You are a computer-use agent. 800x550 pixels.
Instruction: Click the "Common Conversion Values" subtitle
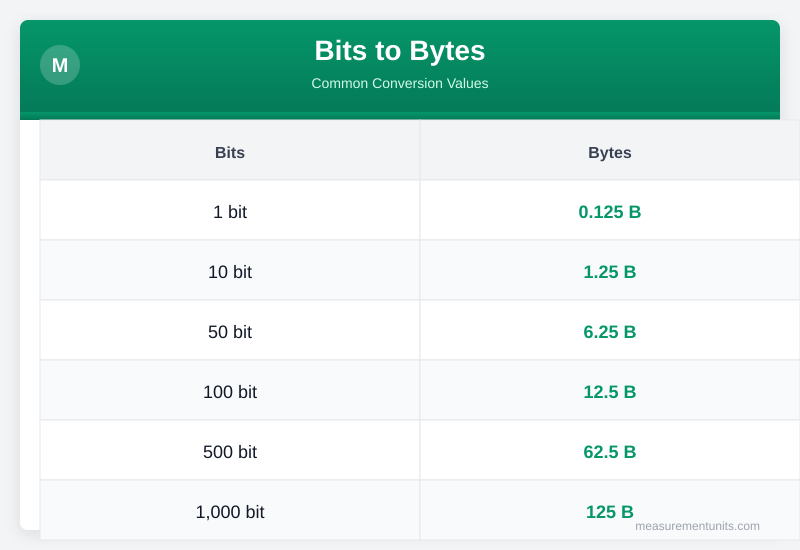(x=399, y=83)
